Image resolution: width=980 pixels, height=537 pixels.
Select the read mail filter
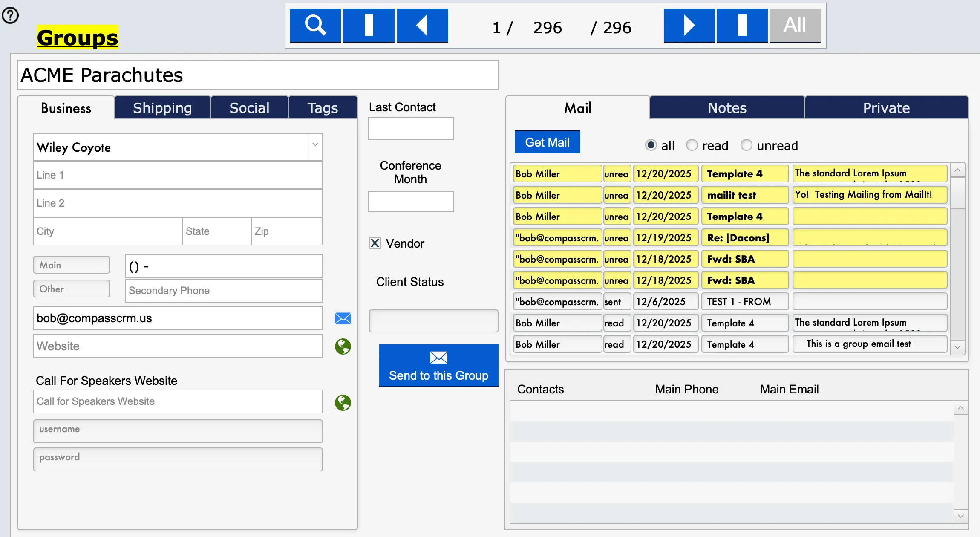point(692,145)
